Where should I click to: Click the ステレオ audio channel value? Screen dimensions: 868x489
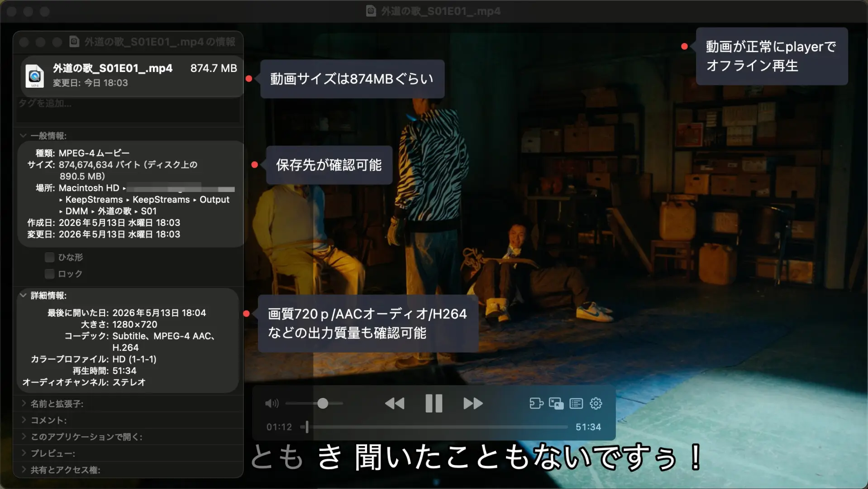click(129, 382)
